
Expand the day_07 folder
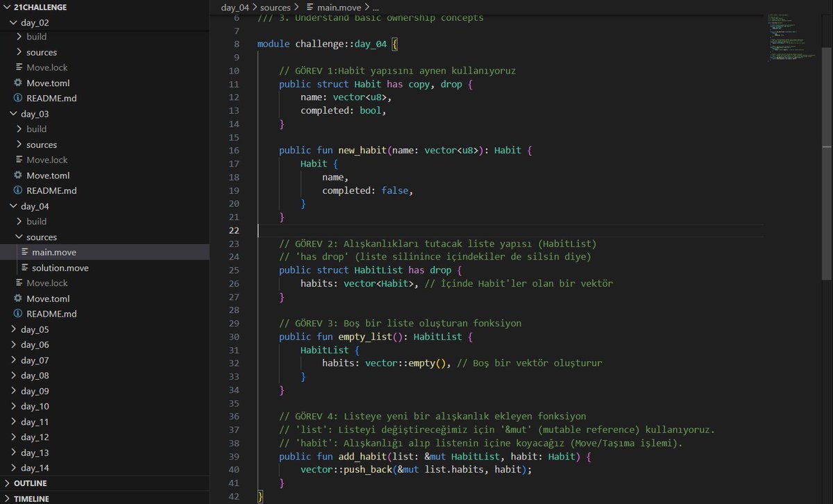14,360
